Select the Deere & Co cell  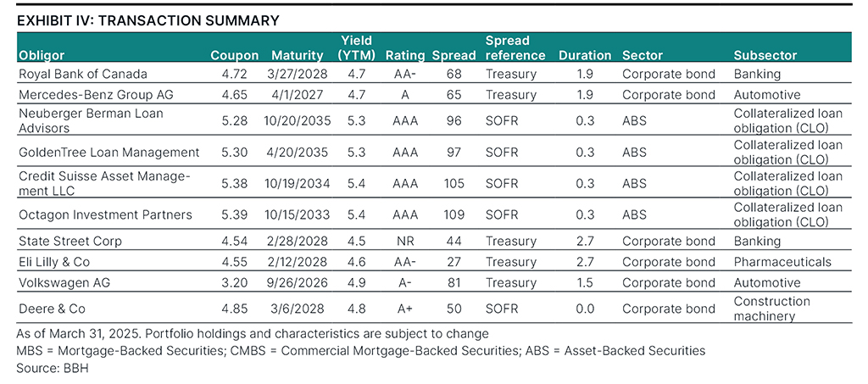pyautogui.click(x=52, y=309)
